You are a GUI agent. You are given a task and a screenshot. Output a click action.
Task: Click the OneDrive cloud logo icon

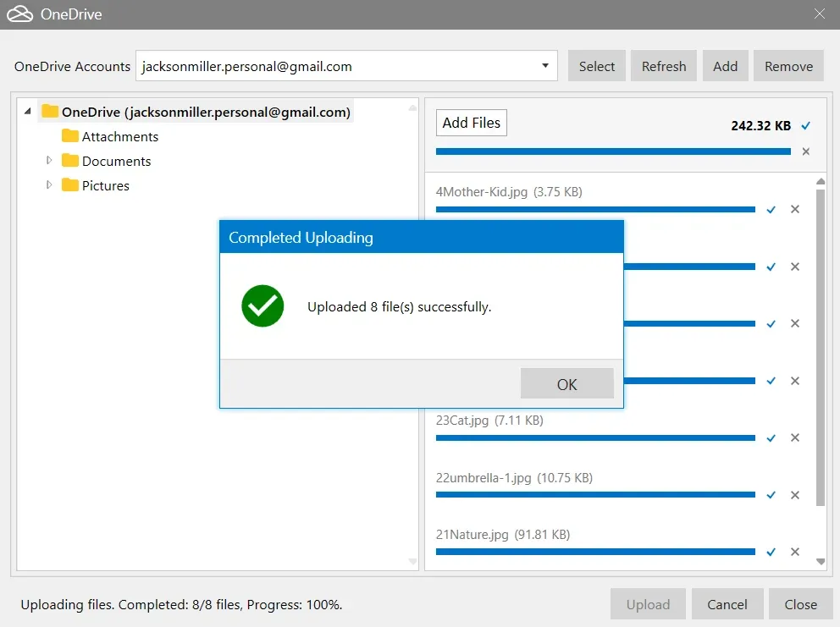point(19,14)
